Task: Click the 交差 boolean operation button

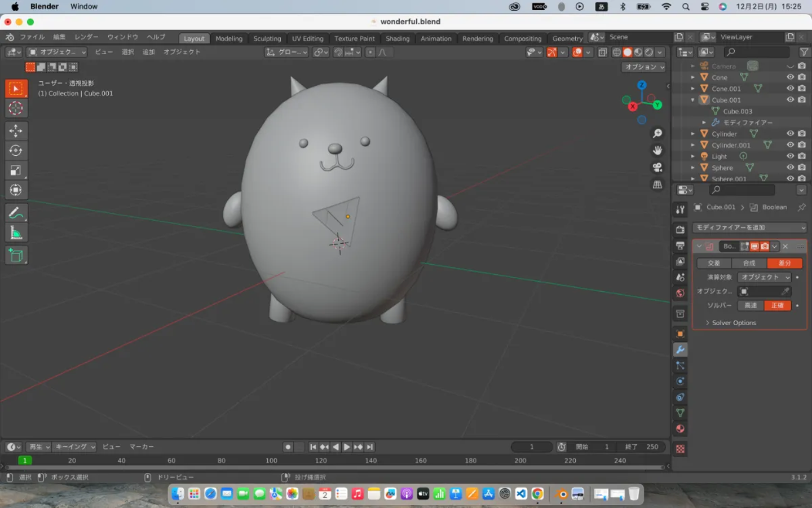Action: [714, 263]
